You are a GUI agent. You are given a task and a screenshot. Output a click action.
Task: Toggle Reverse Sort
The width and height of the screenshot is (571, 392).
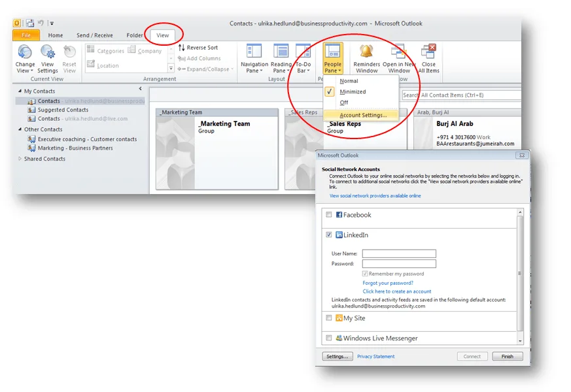198,47
